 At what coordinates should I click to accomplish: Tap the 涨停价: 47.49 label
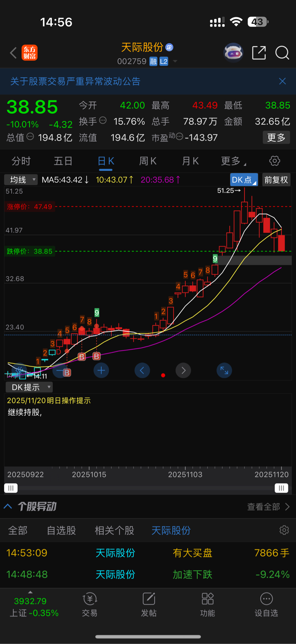pos(29,206)
